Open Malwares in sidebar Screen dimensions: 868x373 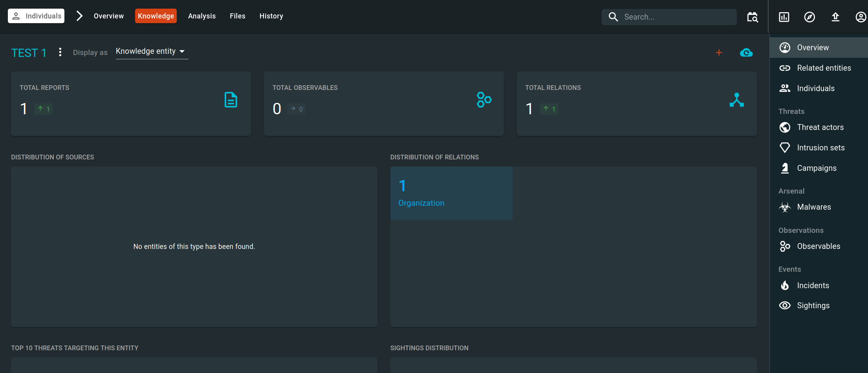point(819,207)
